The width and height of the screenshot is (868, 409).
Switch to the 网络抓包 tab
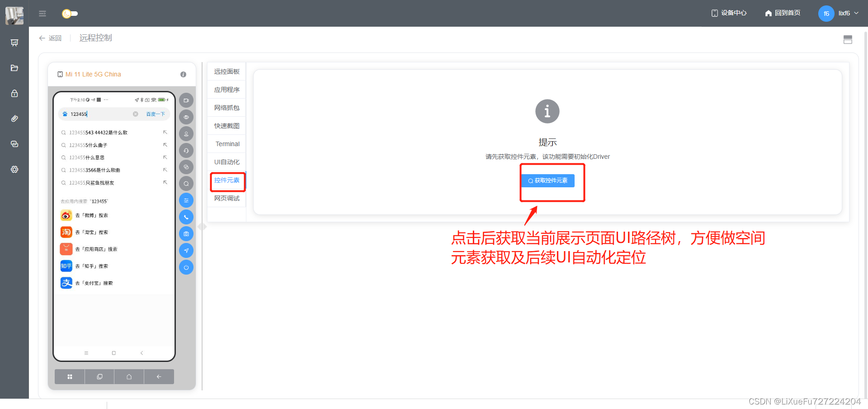[x=227, y=108]
